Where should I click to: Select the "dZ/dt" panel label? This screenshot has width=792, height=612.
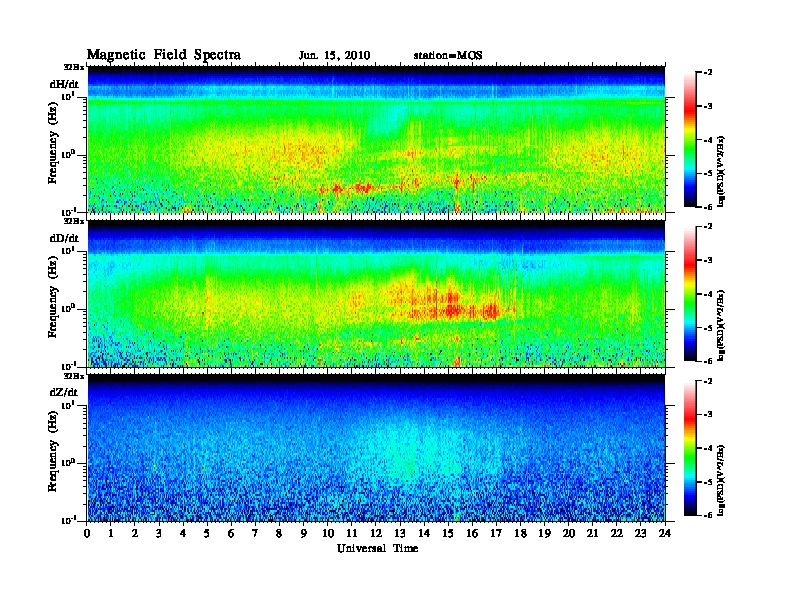64,392
